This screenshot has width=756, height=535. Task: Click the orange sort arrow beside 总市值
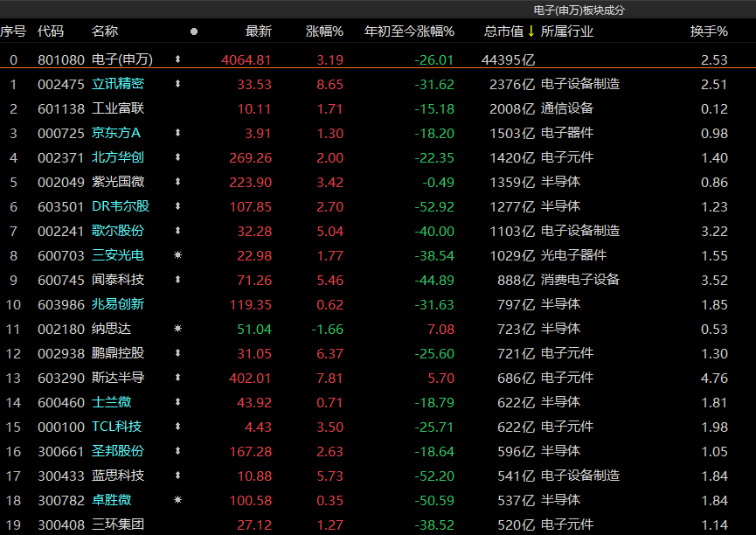pos(531,31)
